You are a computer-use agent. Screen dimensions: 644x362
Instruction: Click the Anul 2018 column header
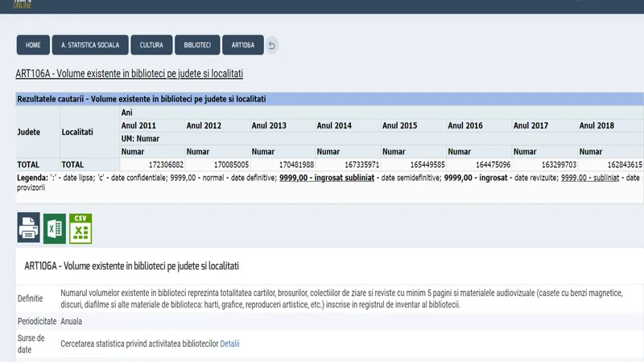(x=597, y=125)
